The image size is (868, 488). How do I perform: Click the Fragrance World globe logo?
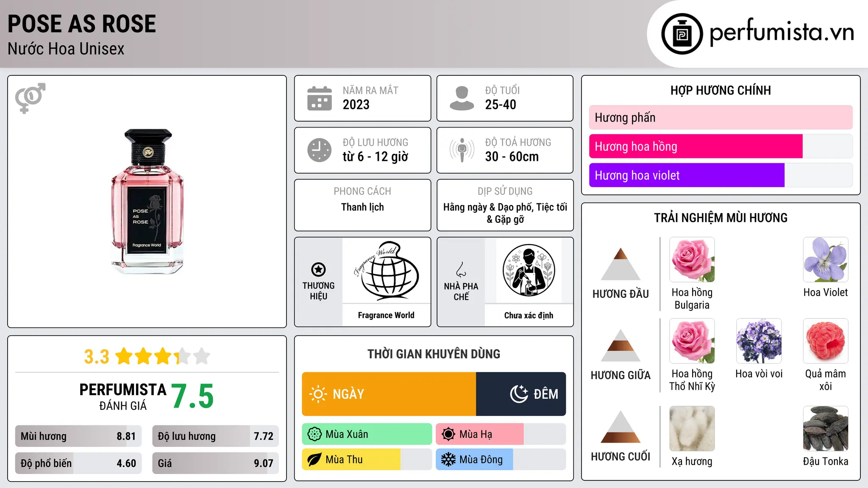tap(386, 270)
